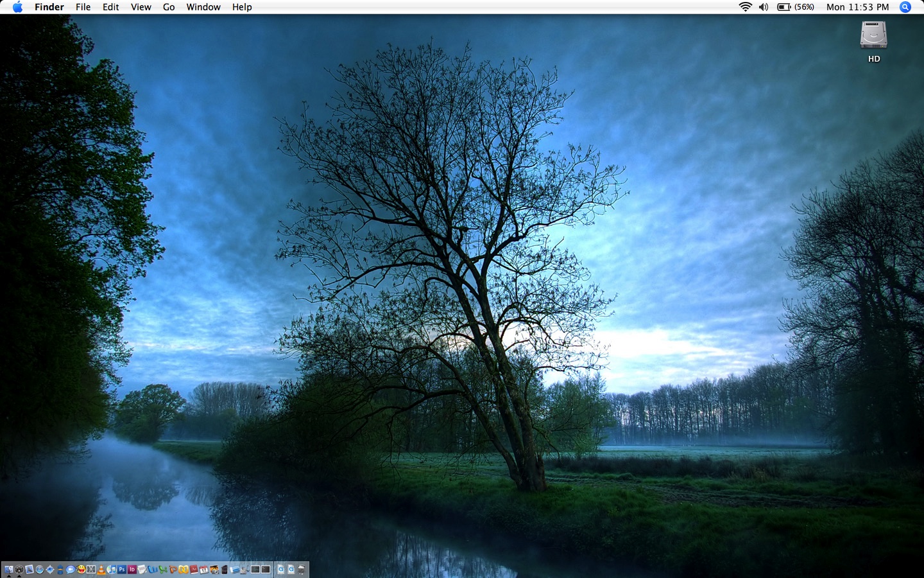Open TextEdit paper and pen icon
Screen dimensions: 924x578
pyautogui.click(x=142, y=569)
